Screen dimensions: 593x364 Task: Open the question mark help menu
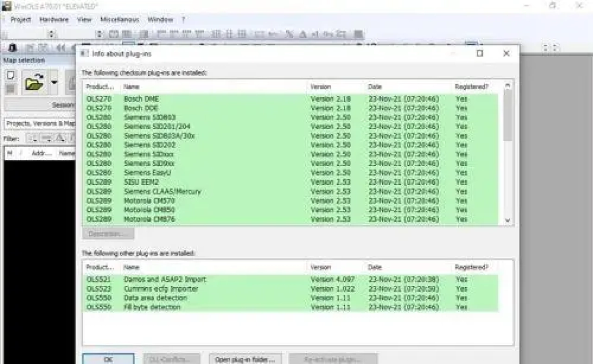pyautogui.click(x=183, y=19)
